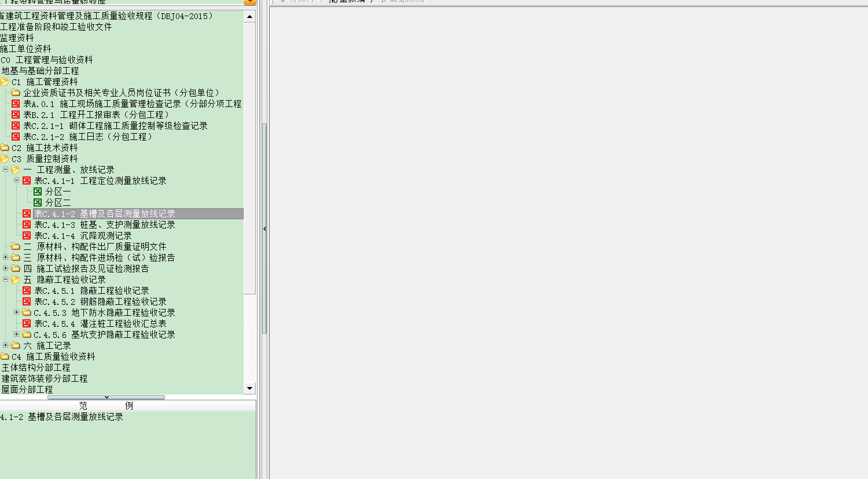The width and height of the screenshot is (868, 479).
Task: Click the red icon of 表A.0.1 施工现场施工质量管理检查记录
Action: coord(16,104)
